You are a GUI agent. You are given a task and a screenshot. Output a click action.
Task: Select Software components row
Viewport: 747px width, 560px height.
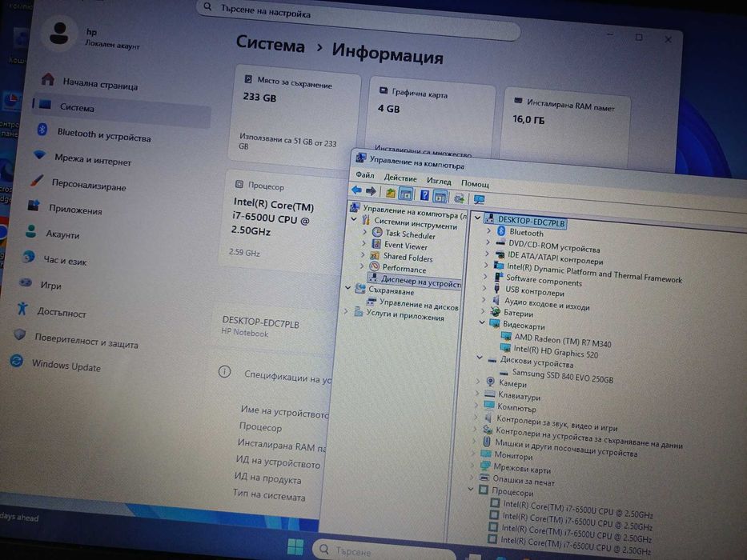[537, 280]
